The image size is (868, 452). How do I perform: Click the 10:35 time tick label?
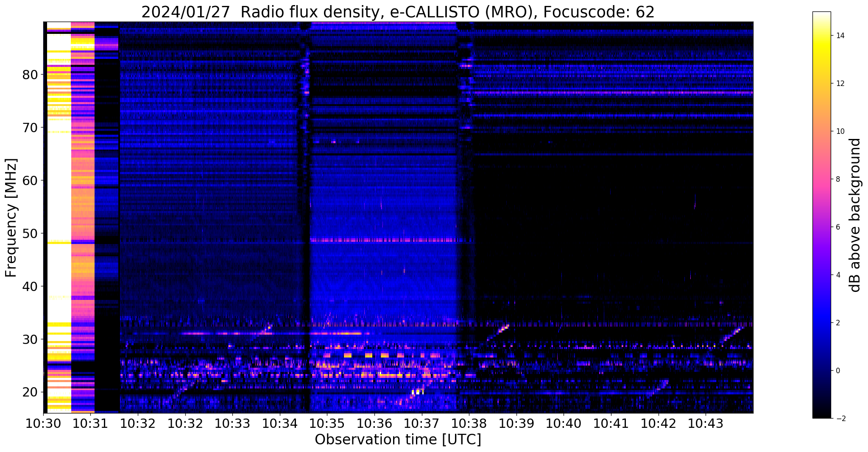[327, 424]
